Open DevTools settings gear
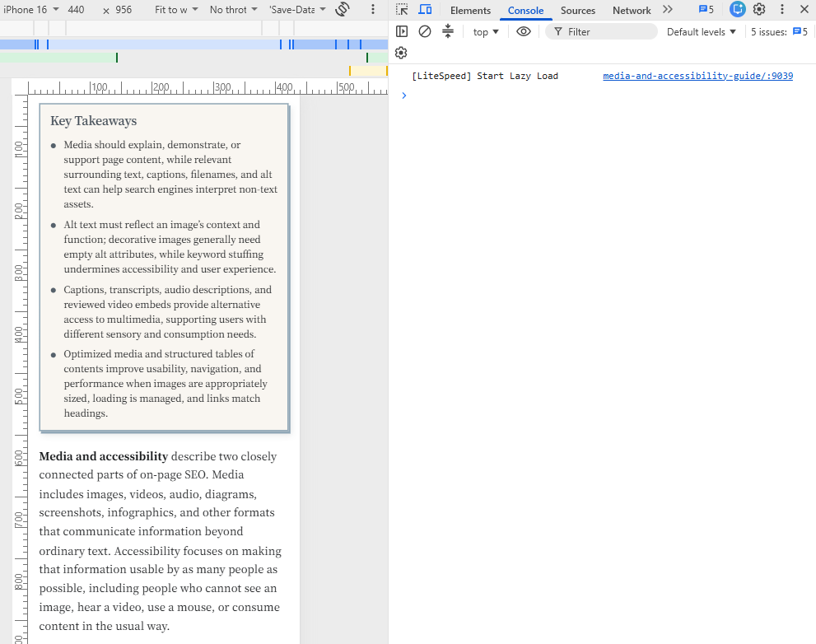Image resolution: width=816 pixels, height=644 pixels. click(759, 9)
